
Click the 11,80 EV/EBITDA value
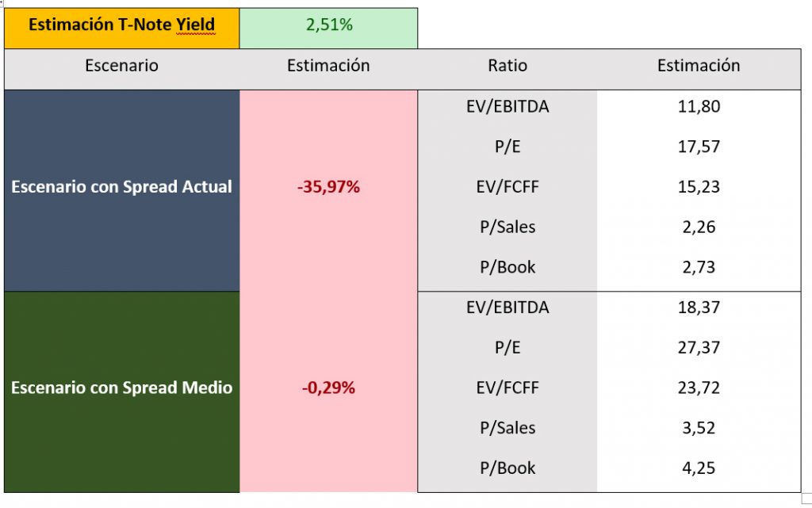click(x=699, y=106)
